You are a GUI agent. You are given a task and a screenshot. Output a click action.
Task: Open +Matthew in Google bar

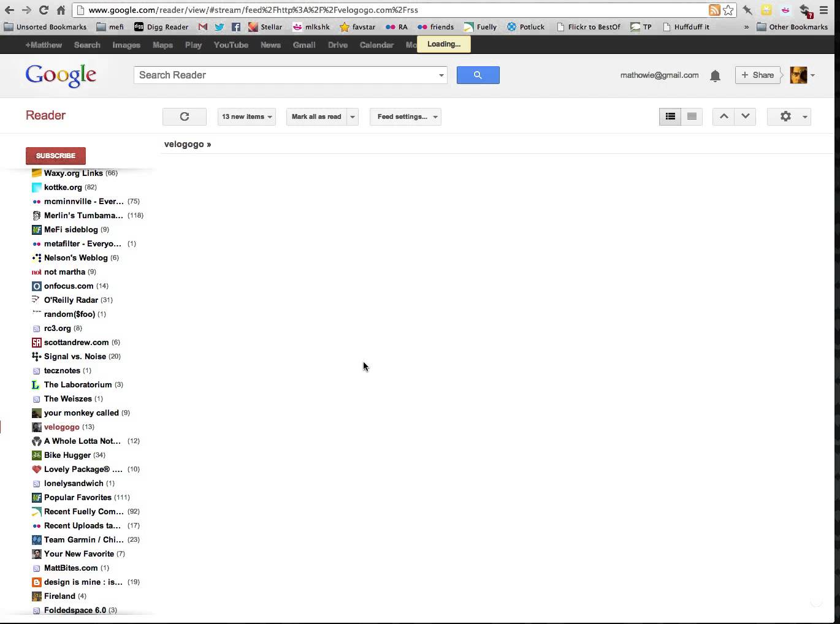click(44, 45)
